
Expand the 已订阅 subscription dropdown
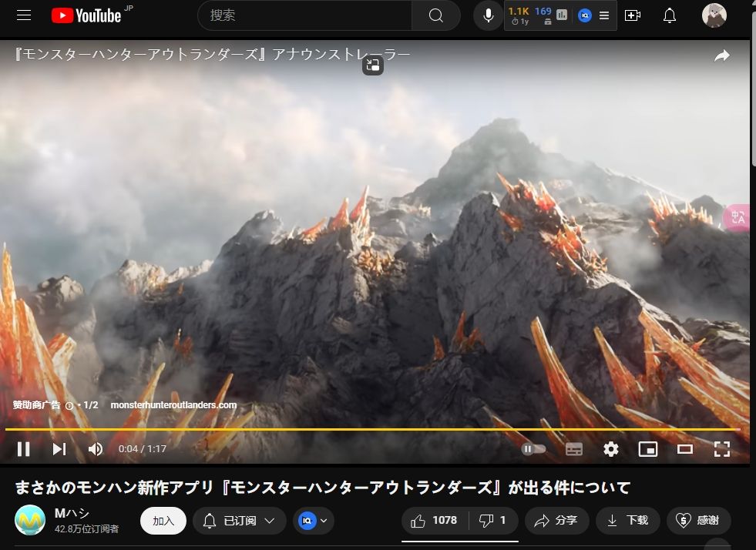pyautogui.click(x=239, y=521)
